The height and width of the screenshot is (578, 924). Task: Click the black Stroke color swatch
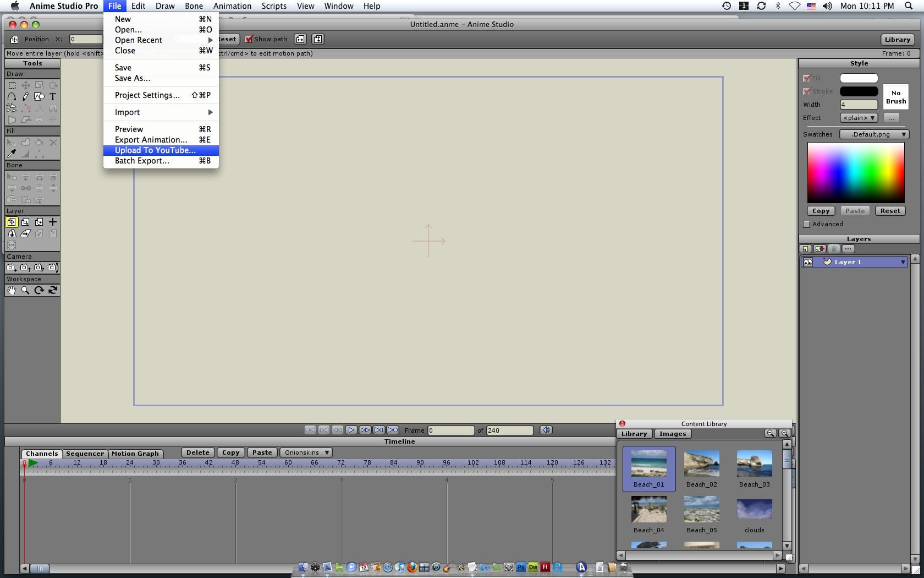(x=859, y=91)
